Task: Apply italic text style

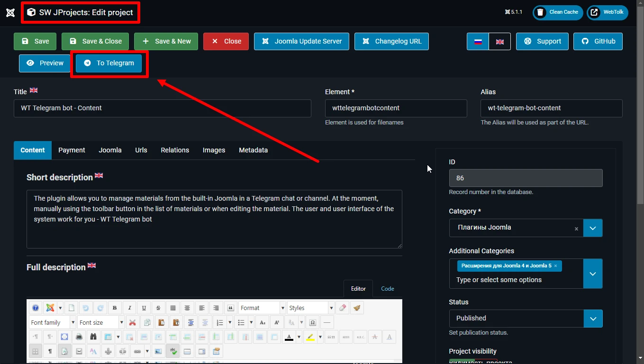Action: coord(129,308)
